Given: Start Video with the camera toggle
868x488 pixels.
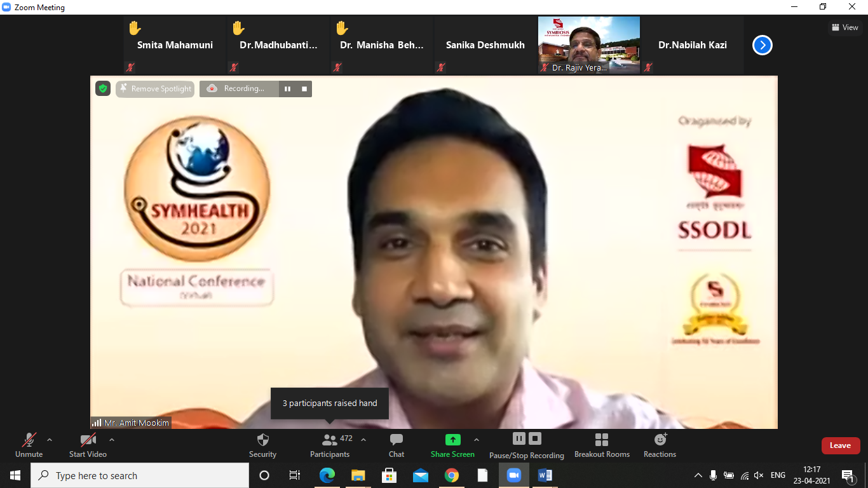Looking at the screenshot, I should point(88,445).
